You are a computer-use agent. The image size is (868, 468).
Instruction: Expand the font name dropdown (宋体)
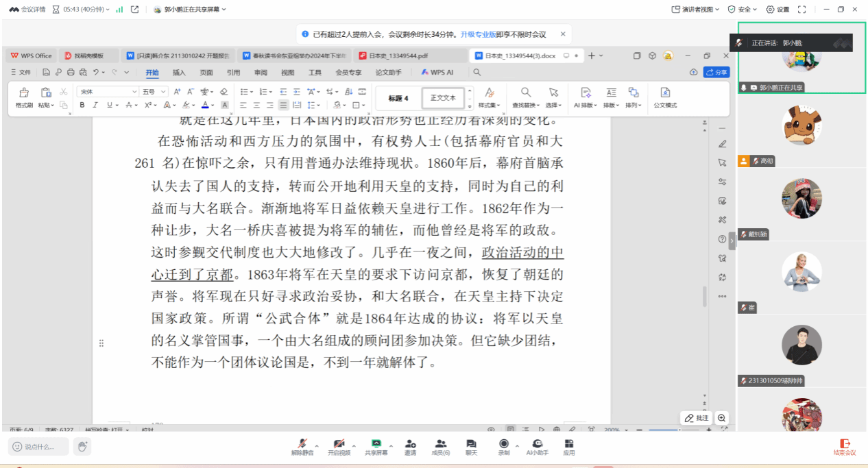click(x=134, y=91)
